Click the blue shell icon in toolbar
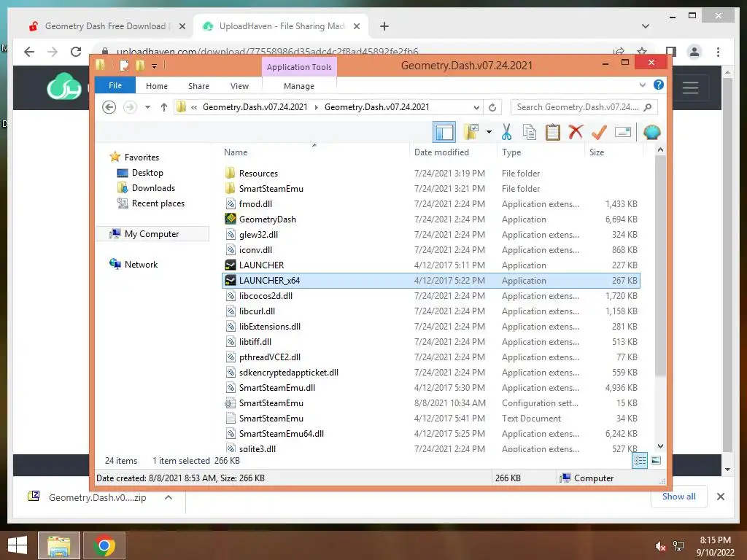Viewport: 747px width, 560px height. (x=651, y=132)
